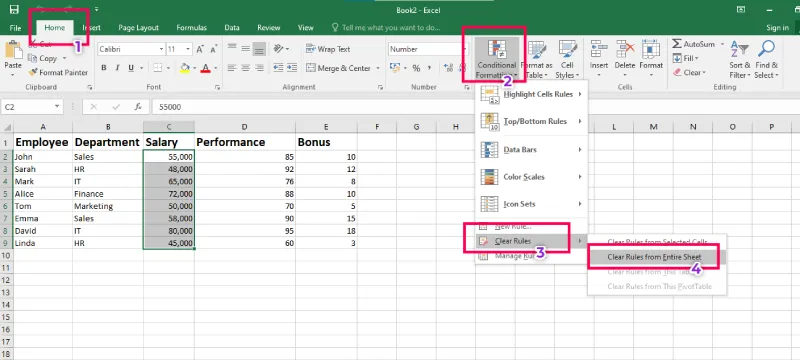Toggle align text right
This screenshot has width=800, height=360.
[x=259, y=68]
